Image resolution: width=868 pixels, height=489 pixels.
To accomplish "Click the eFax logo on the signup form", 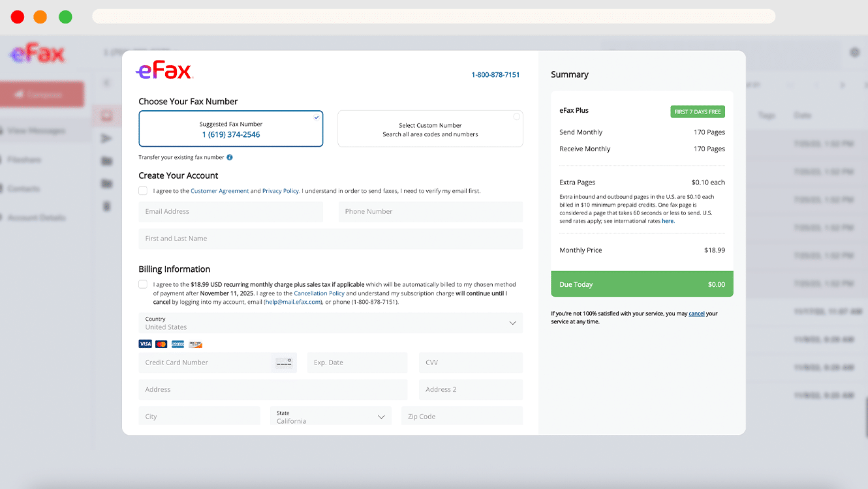I will [163, 70].
